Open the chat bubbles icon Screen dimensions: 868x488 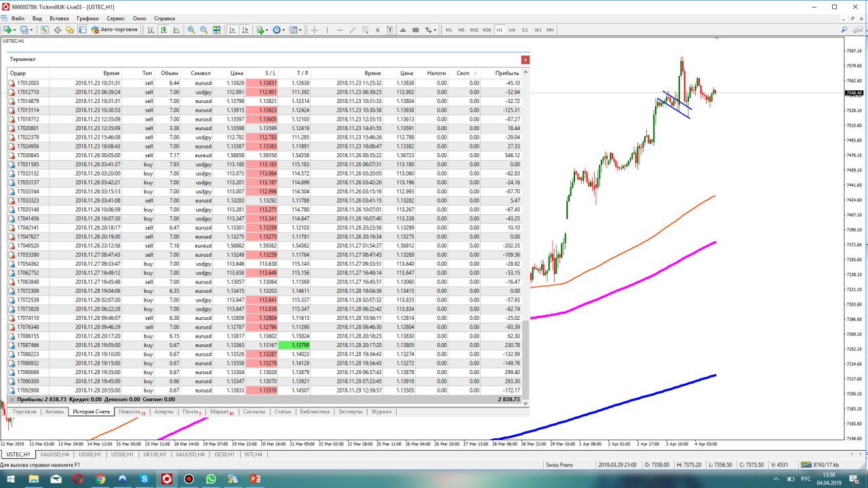[859, 30]
